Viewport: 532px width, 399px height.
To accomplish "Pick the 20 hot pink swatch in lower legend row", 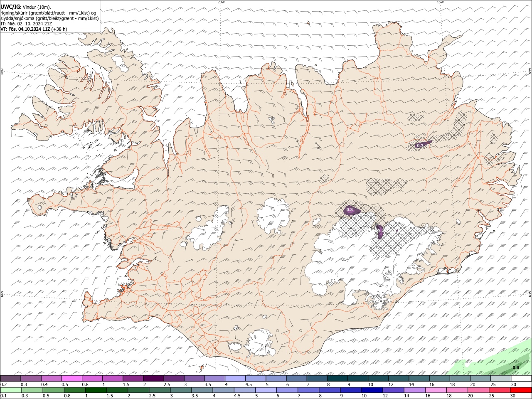I will [478, 390].
